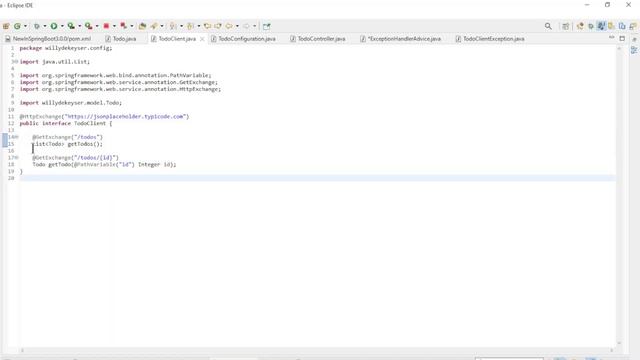
Task: Click the @GetExchange("/todos") annotation
Action: coord(68,137)
